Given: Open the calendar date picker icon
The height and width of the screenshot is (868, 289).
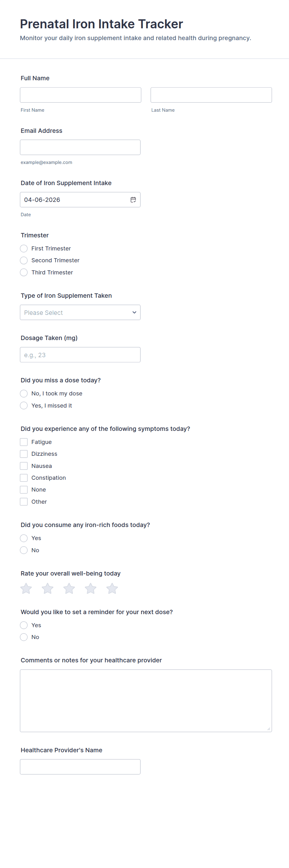Looking at the screenshot, I should pyautogui.click(x=133, y=200).
